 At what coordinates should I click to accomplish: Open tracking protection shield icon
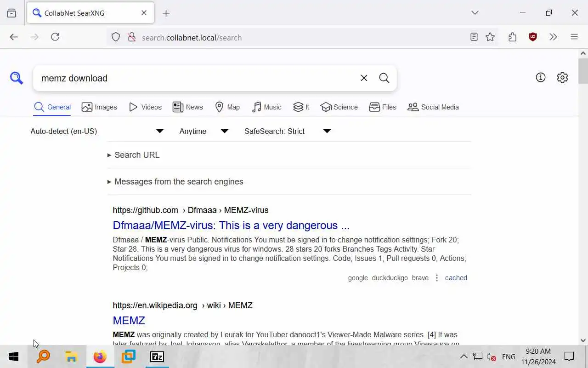[116, 37]
